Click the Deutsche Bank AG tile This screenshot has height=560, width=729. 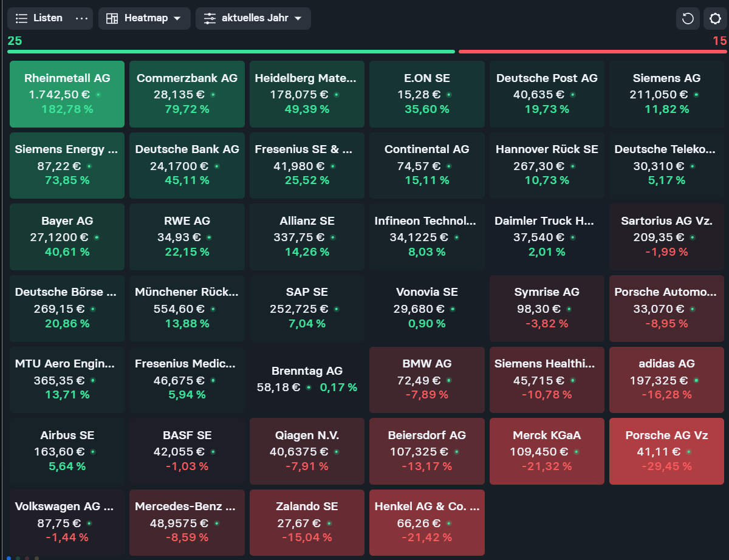pyautogui.click(x=187, y=165)
